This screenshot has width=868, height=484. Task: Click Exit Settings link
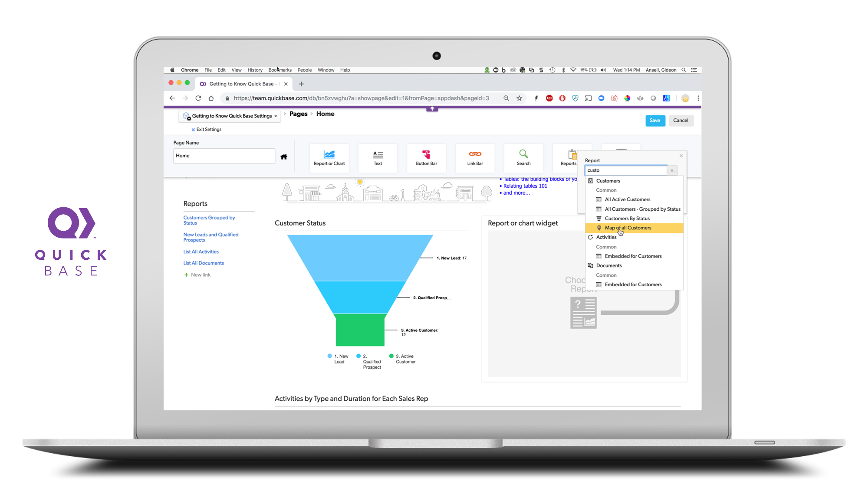click(207, 129)
